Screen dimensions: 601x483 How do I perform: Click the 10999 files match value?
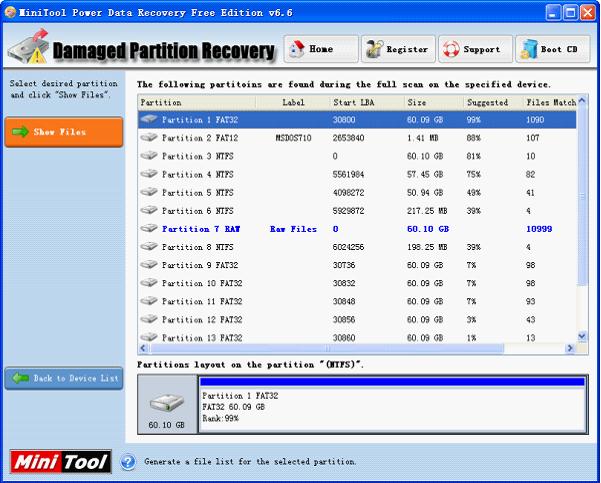pyautogui.click(x=539, y=229)
